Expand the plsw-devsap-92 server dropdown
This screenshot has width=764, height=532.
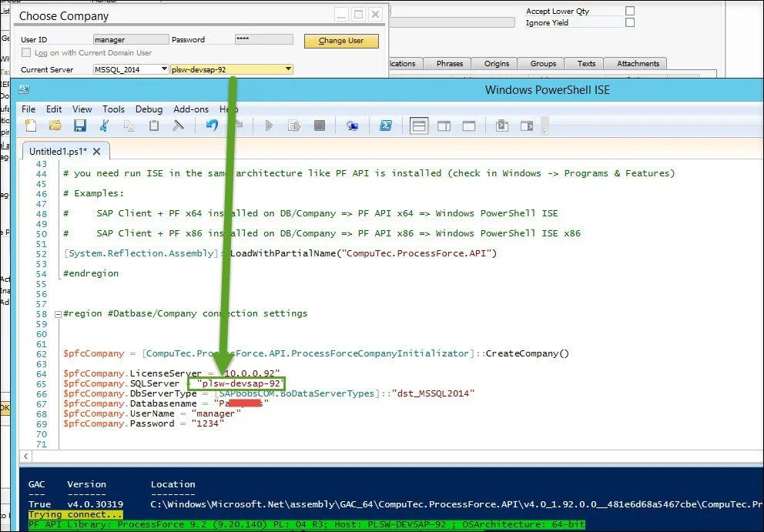pos(288,69)
